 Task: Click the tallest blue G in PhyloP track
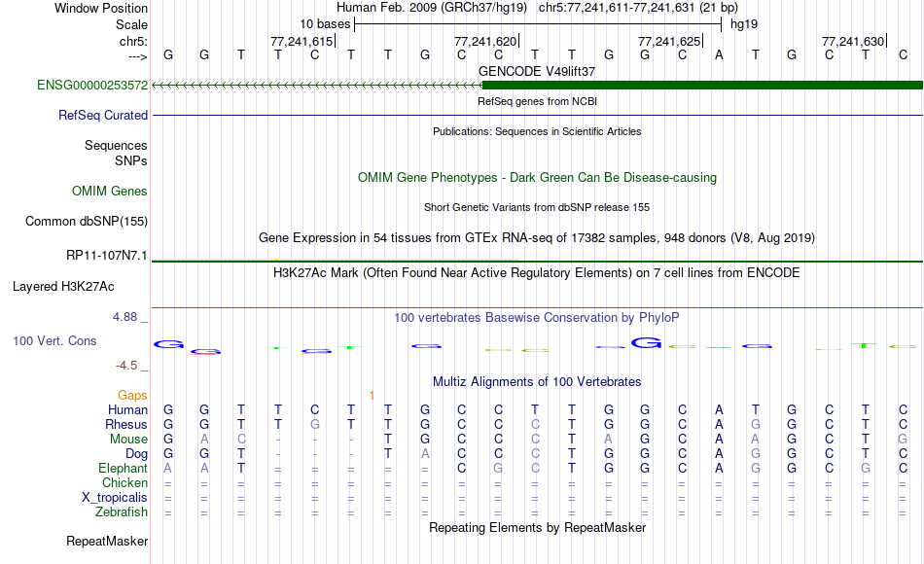coord(646,342)
